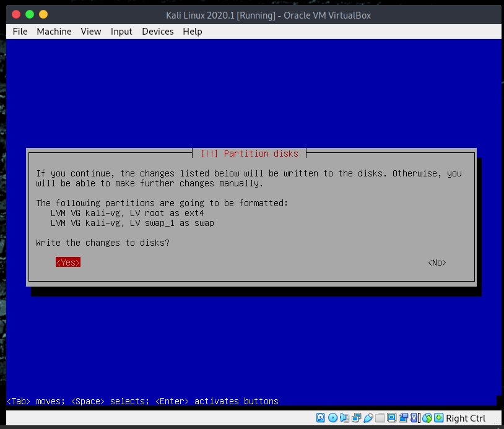Click the Tab moves help text
Viewport: 504px width, 429px height.
coord(142,401)
